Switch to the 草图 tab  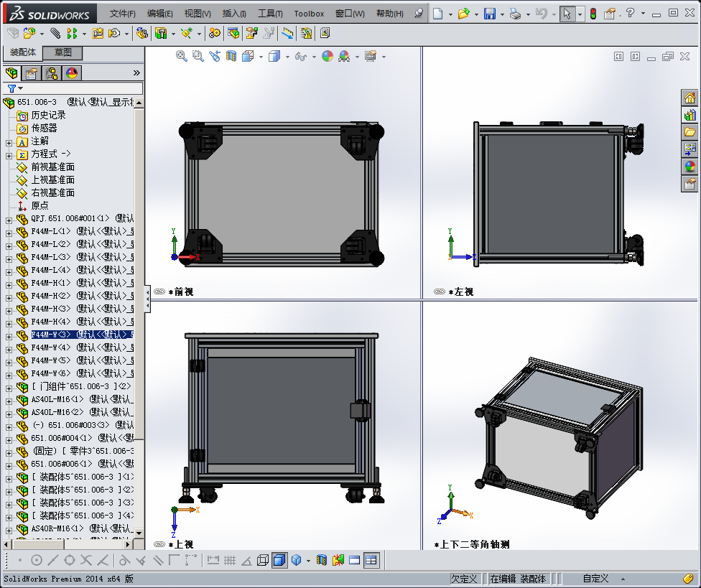63,52
